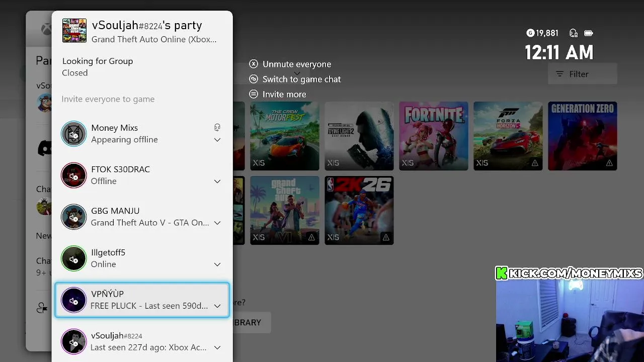Viewport: 644px width, 362px height.
Task: Click the controller battery icon
Action: (589, 33)
